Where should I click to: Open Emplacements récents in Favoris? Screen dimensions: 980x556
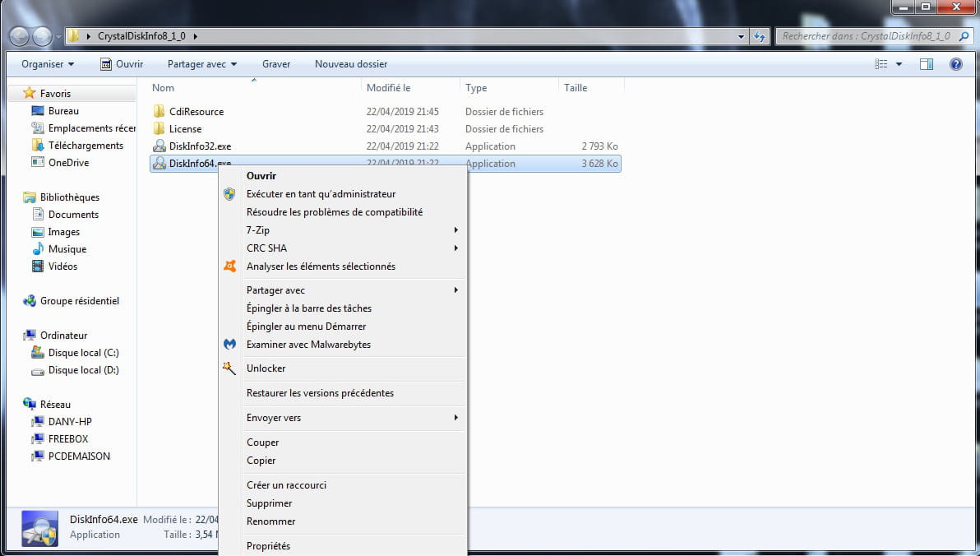(x=92, y=128)
